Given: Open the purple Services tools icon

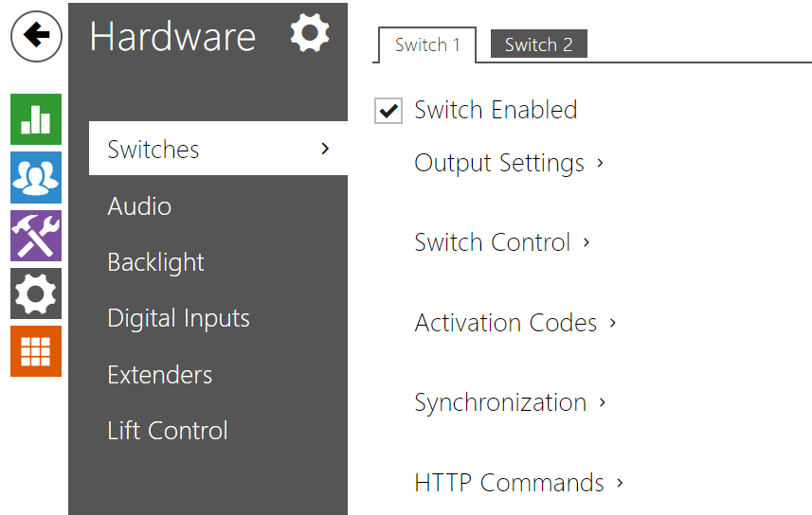Looking at the screenshot, I should point(36,235).
